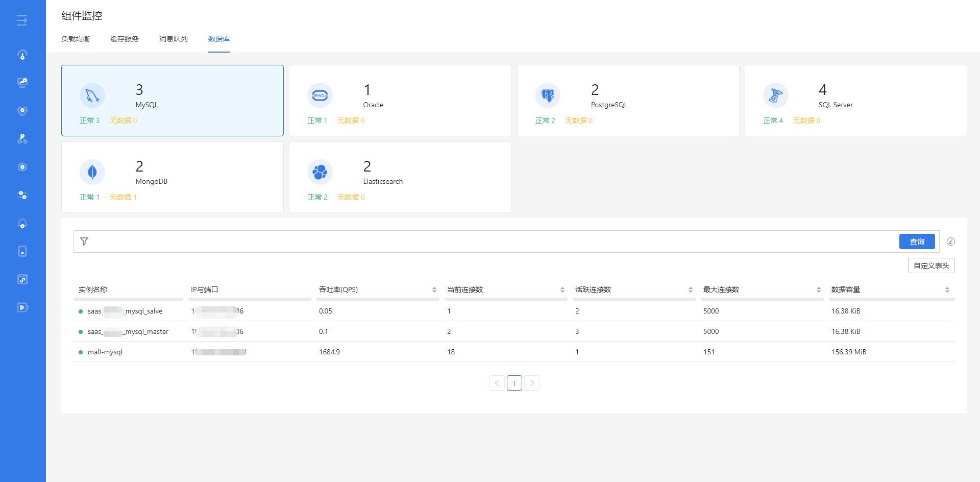Click the Oracle logo icon
This screenshot has width=980, height=482.
(x=320, y=95)
